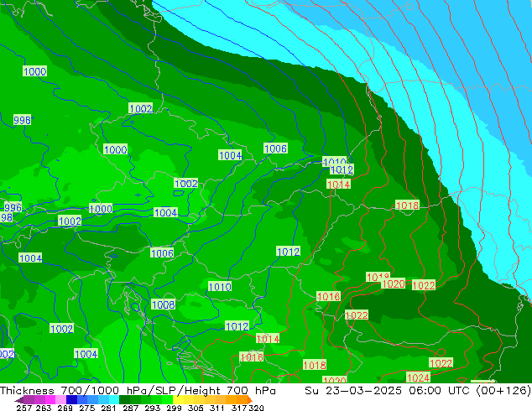Click the 'Thickness 700/1000 hPa/SLP/Height 700 hPa' title

[138, 391]
